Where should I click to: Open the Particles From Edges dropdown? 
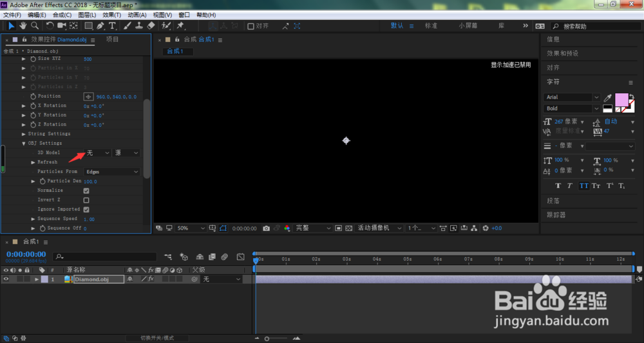[x=112, y=172]
